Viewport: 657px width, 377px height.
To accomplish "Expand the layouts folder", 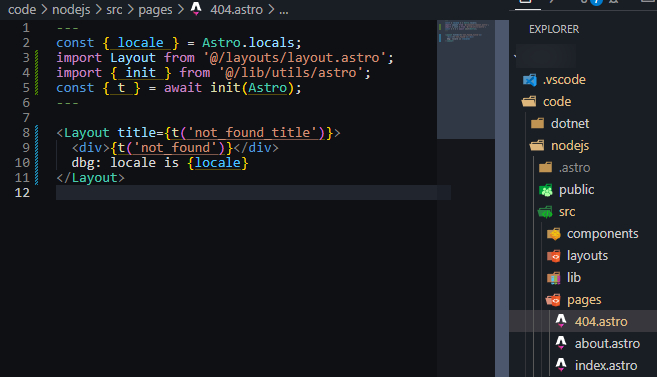I will click(587, 256).
